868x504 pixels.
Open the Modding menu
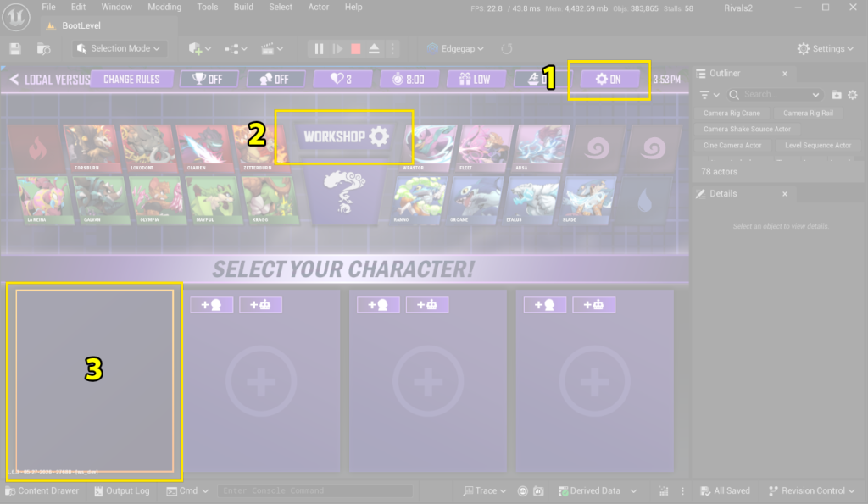point(164,7)
